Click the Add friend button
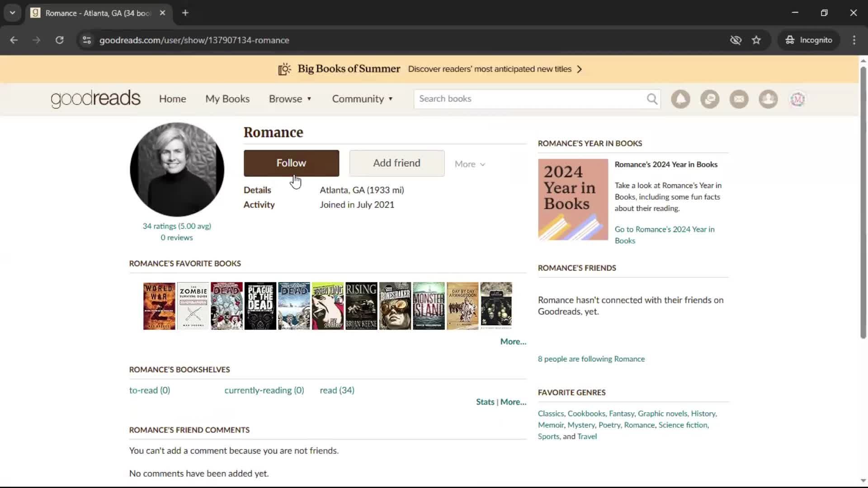This screenshot has width=868, height=488. 397,163
